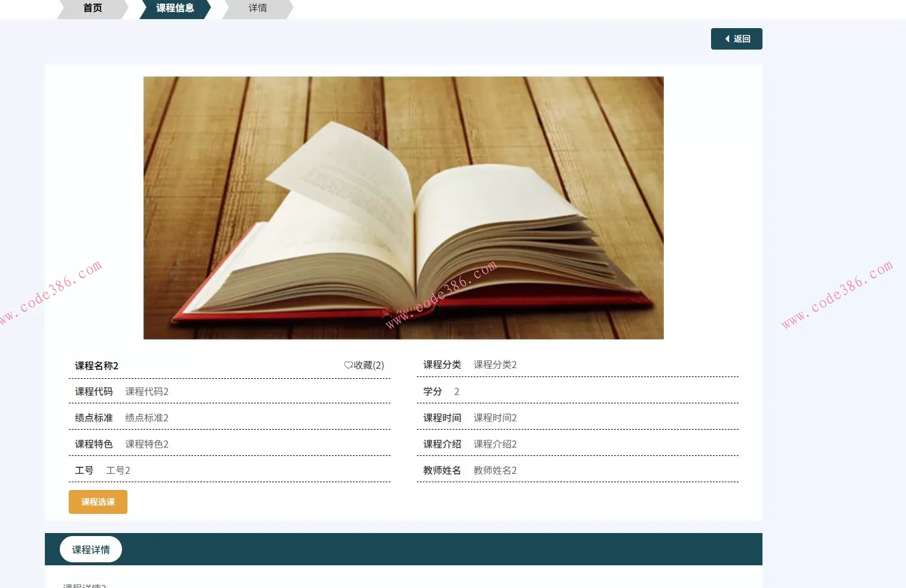This screenshot has width=906, height=588.
Task: Click the 课程介绍 label
Action: [x=443, y=444]
